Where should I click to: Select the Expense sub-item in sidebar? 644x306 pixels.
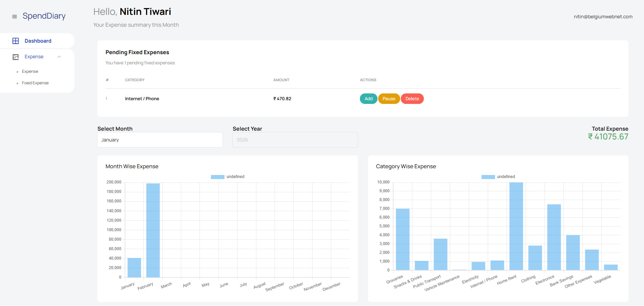click(30, 71)
